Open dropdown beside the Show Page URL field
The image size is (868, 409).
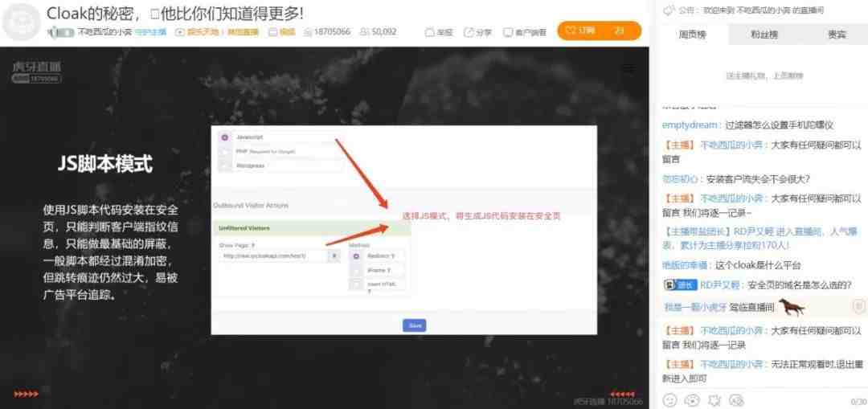[x=334, y=256]
